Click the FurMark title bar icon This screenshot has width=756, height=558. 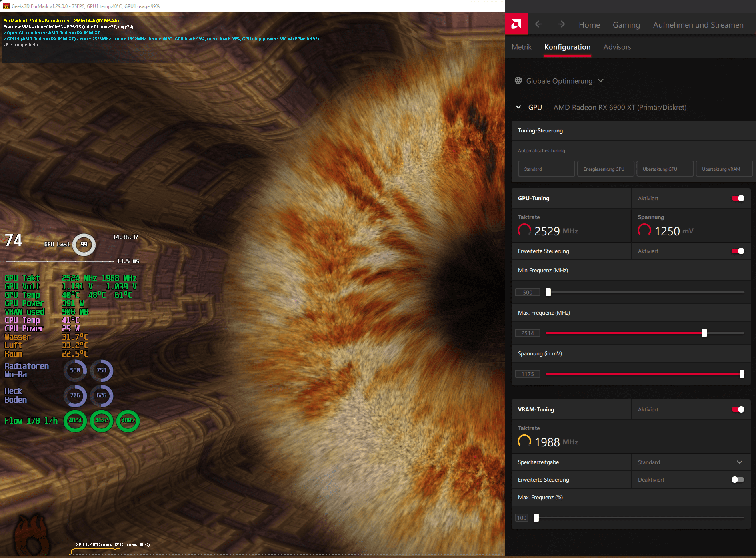coord(6,6)
